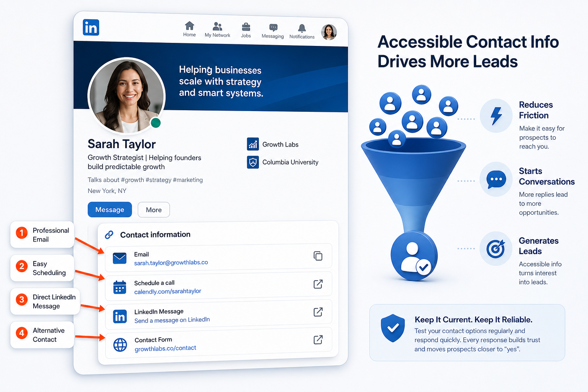
Task: Click the More button
Action: point(154,210)
